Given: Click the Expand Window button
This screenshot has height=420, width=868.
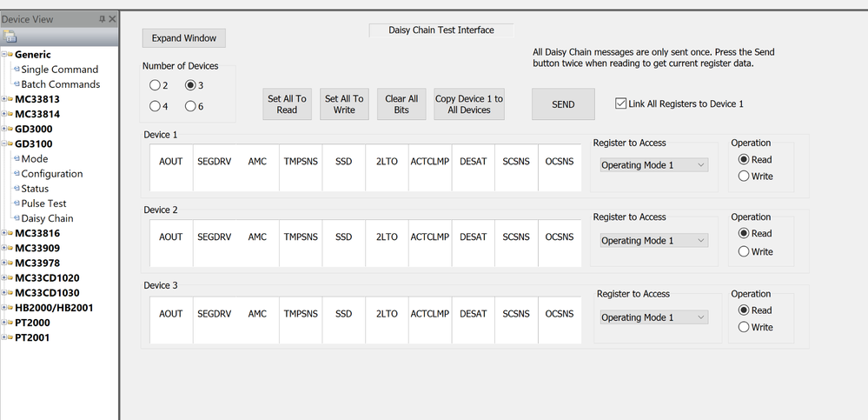Looking at the screenshot, I should click(x=183, y=38).
